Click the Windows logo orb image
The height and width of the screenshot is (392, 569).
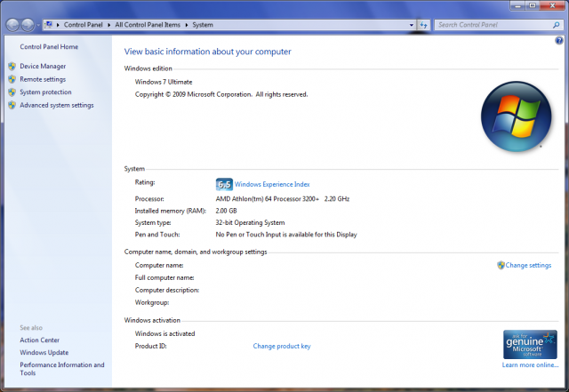click(x=516, y=116)
